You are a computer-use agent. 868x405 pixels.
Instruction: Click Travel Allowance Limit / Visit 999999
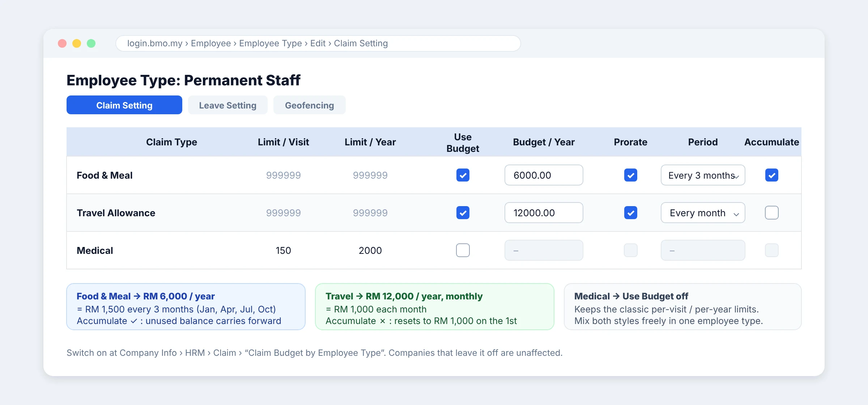[283, 213]
